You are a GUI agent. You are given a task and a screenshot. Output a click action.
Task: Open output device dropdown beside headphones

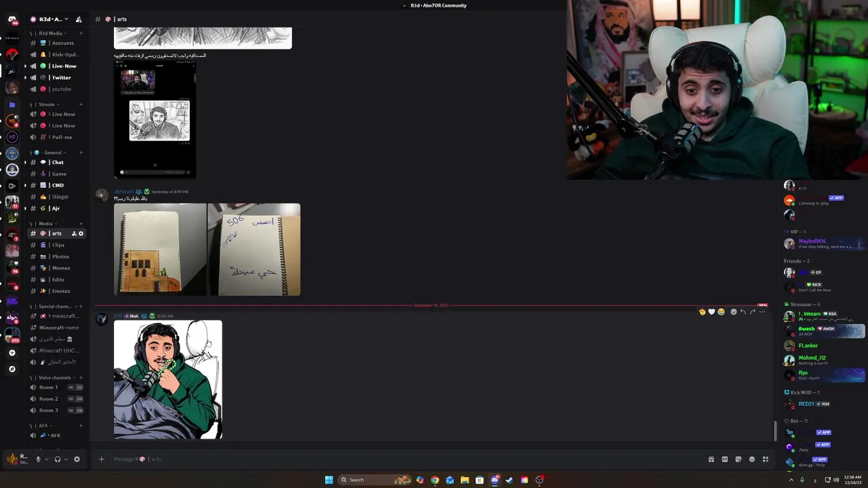[x=66, y=459]
